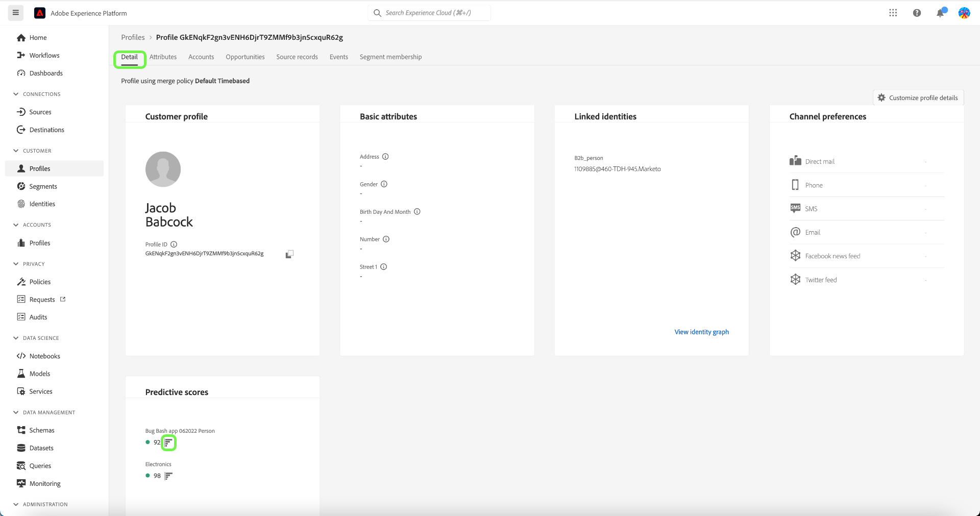
Task: Click the search magnifier icon
Action: [x=377, y=13]
